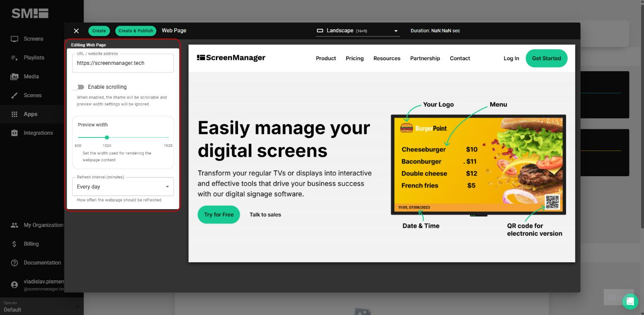The image size is (644, 315).
Task: Select the Playlists sidebar icon
Action: pos(15,58)
